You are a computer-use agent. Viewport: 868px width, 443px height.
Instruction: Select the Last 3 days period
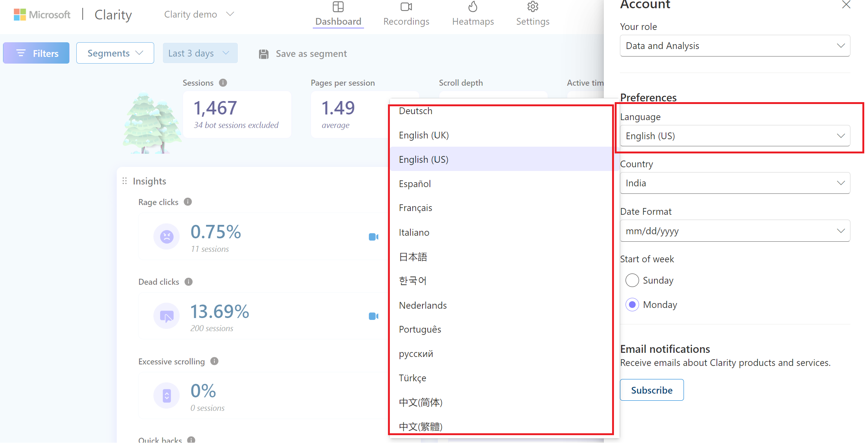coord(198,52)
